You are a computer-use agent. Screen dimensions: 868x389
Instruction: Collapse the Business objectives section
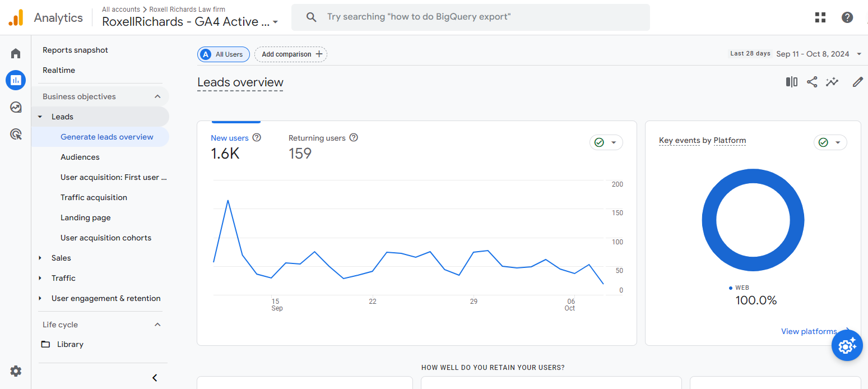[x=157, y=96]
